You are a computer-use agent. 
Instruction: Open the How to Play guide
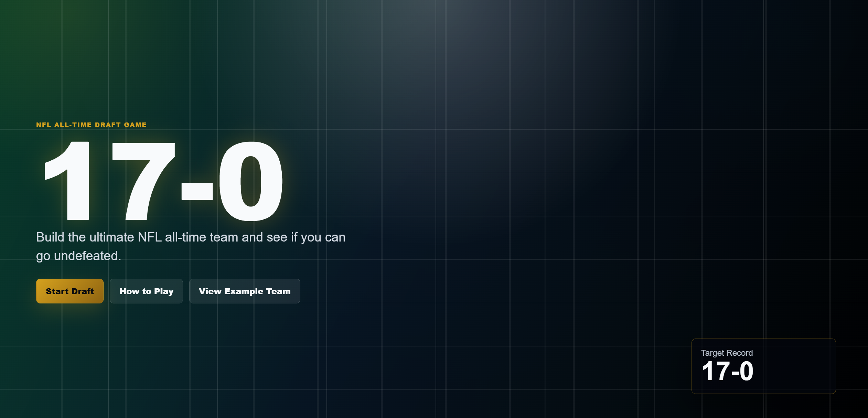(146, 291)
